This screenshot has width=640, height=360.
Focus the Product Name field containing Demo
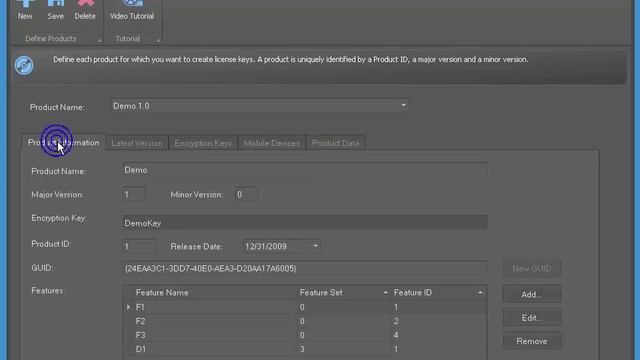305,170
